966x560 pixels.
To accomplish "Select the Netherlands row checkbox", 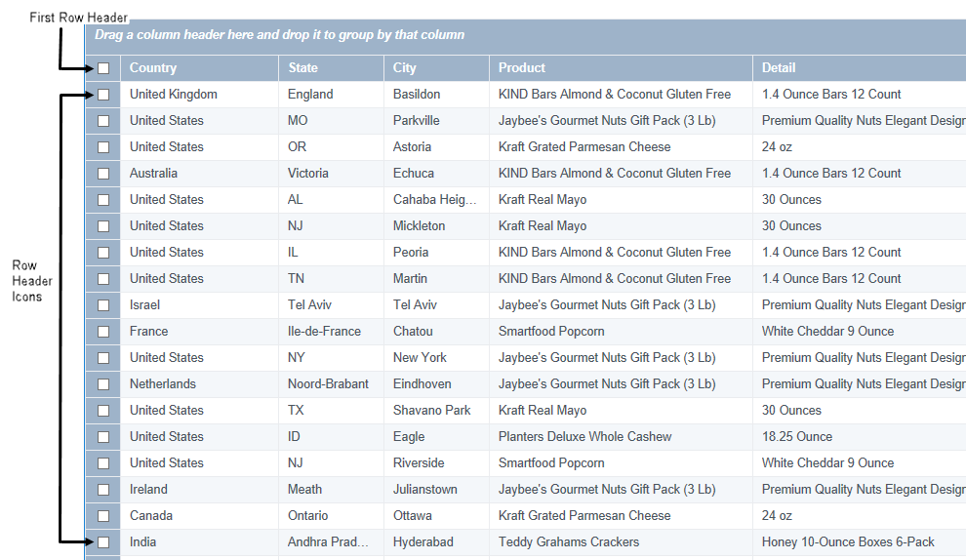I will click(103, 384).
